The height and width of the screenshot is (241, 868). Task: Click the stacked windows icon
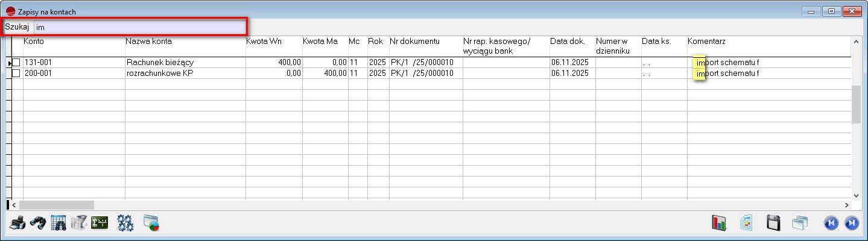tap(799, 223)
